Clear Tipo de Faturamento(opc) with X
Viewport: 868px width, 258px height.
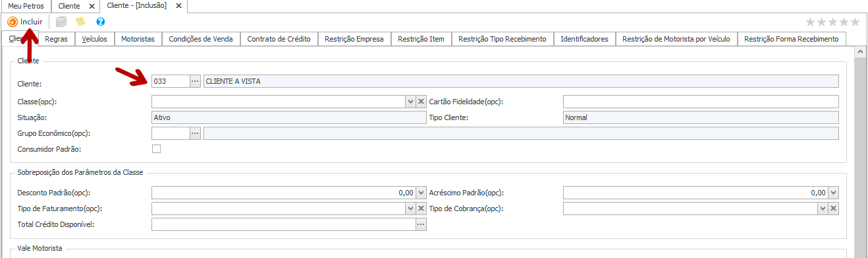(421, 209)
